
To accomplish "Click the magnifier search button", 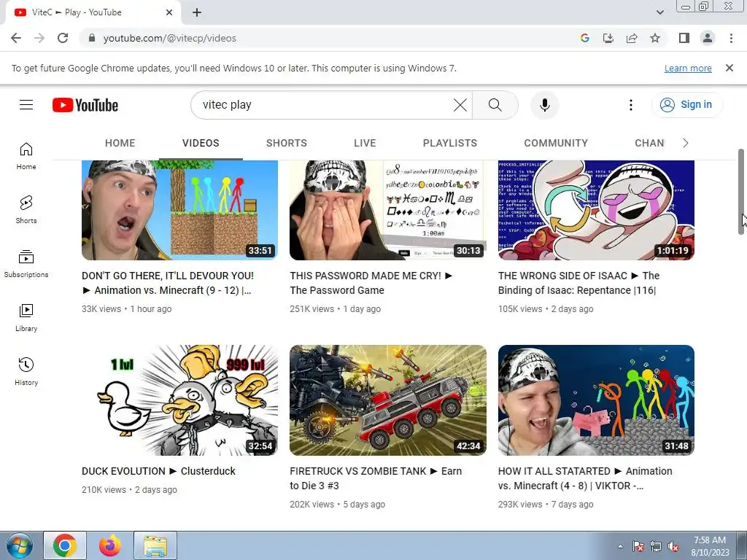I will pos(495,105).
